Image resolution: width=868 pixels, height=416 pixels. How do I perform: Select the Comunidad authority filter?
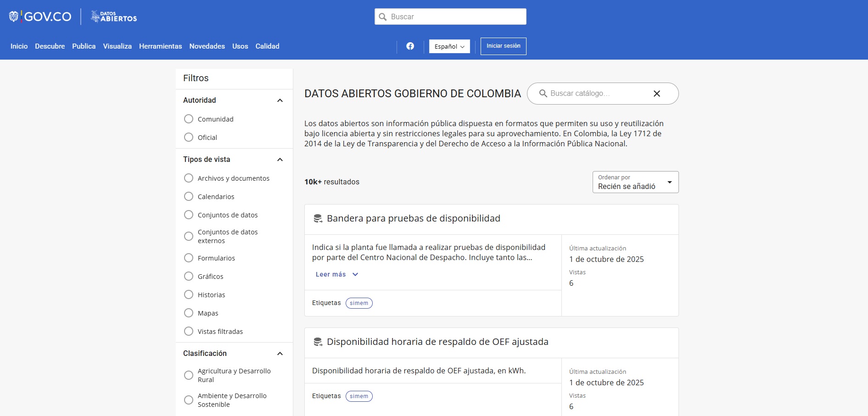click(189, 119)
